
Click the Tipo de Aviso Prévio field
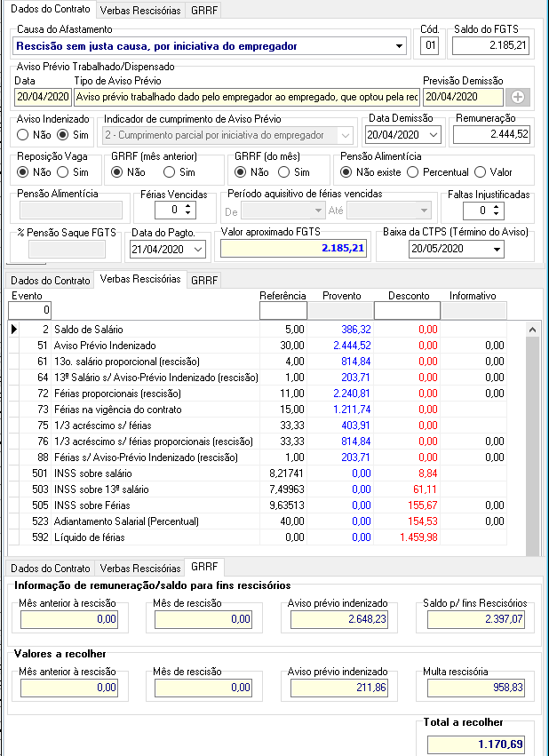click(247, 97)
